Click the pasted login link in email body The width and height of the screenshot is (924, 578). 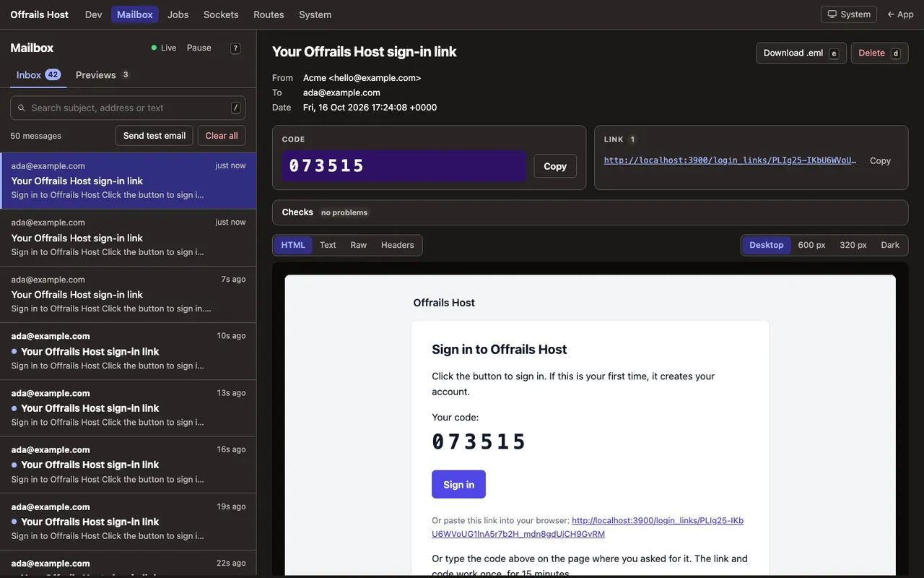click(x=588, y=527)
